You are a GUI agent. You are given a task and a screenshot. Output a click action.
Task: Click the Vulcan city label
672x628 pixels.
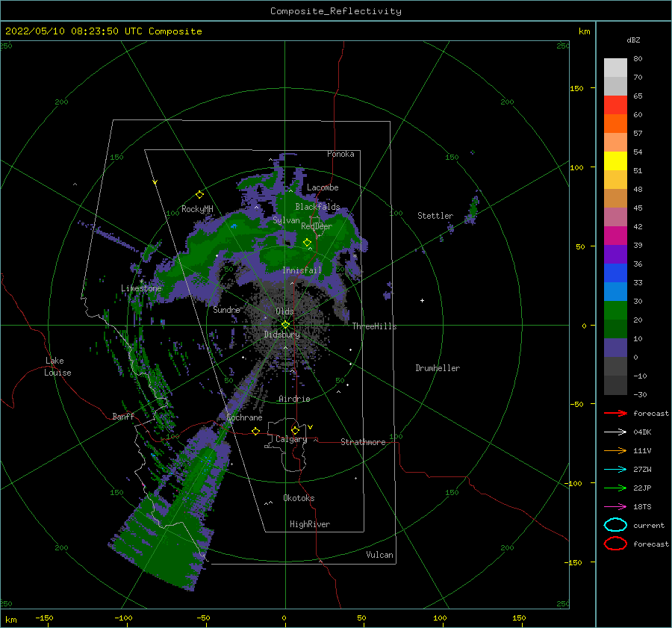(379, 555)
